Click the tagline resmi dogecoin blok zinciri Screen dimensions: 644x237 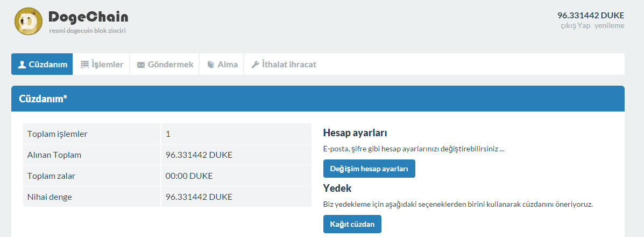[x=88, y=31]
